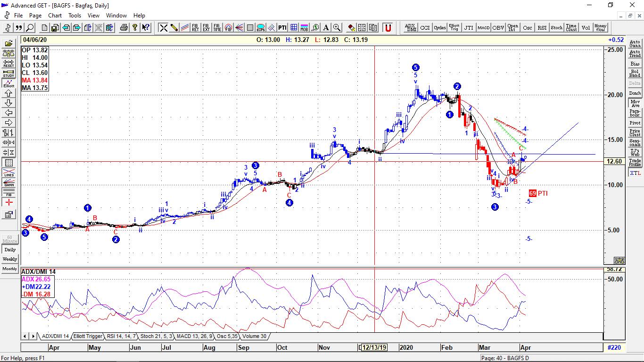Select the Weekly timeframe button
The image size is (644, 362).
pyautogui.click(x=10, y=259)
